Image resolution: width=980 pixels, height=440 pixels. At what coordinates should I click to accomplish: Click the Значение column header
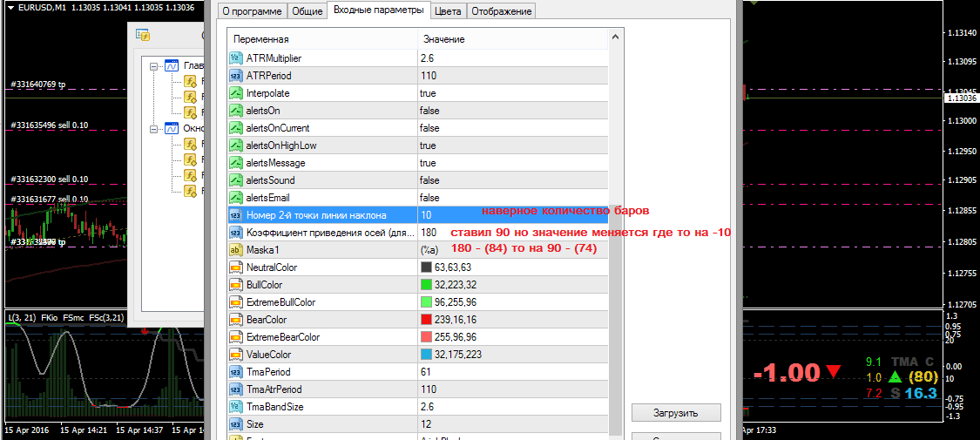point(512,39)
